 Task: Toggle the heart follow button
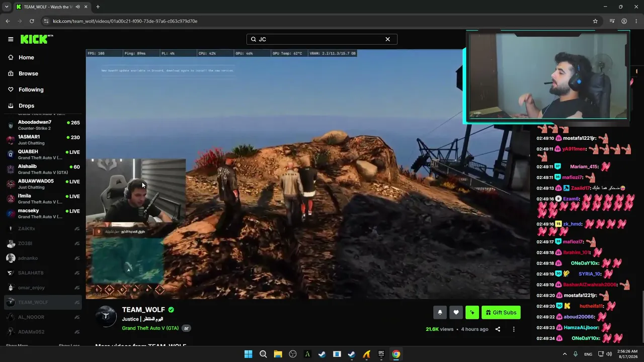pyautogui.click(x=456, y=312)
